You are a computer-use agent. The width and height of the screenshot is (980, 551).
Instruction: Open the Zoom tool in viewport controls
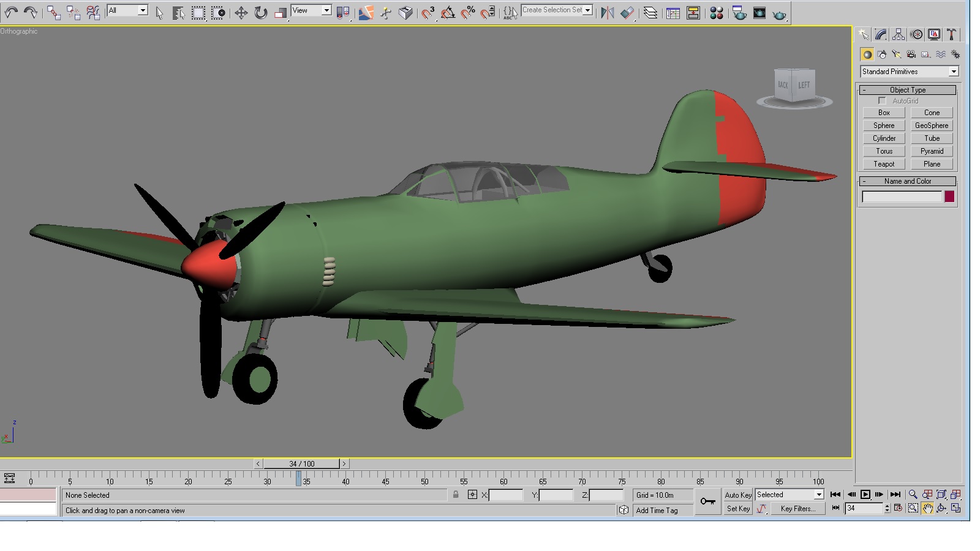pyautogui.click(x=913, y=494)
